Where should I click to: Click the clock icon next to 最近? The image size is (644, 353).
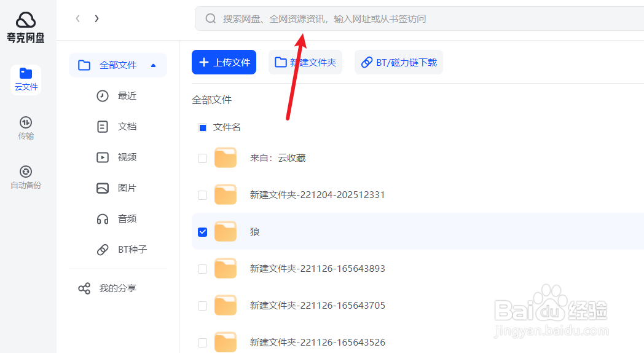tap(102, 96)
